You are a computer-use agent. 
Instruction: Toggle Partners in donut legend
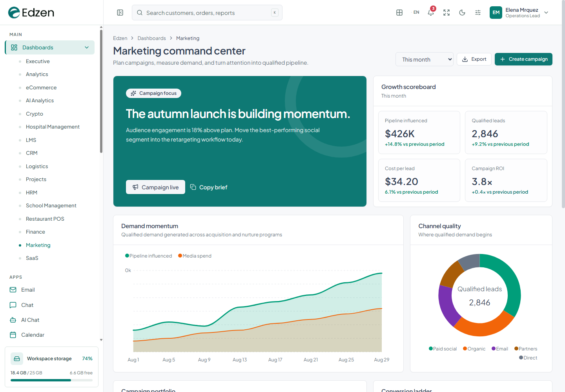[x=526, y=349]
